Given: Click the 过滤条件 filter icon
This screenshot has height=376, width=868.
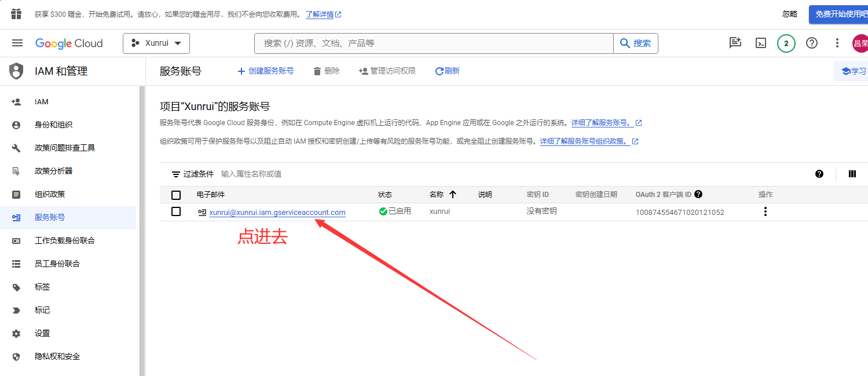Looking at the screenshot, I should (x=176, y=174).
